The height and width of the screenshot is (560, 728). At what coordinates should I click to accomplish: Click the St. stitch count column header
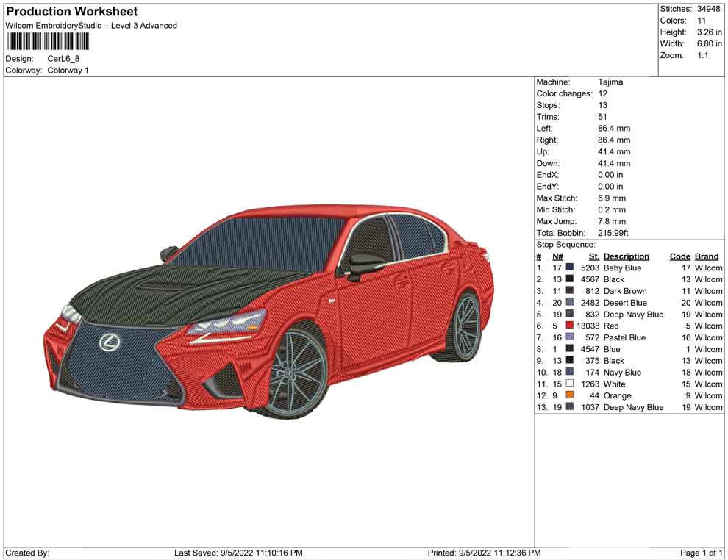pos(594,256)
